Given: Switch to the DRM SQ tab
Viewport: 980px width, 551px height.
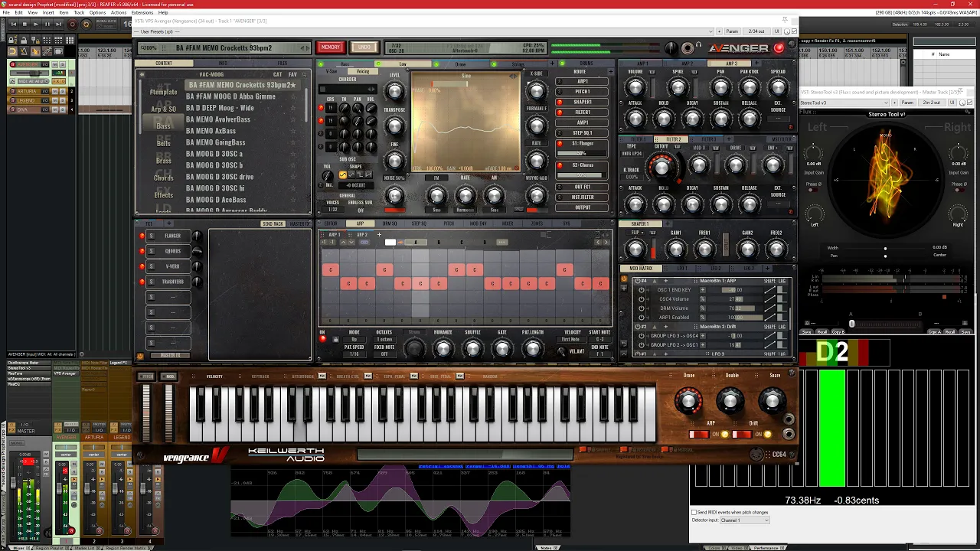Looking at the screenshot, I should [x=390, y=223].
